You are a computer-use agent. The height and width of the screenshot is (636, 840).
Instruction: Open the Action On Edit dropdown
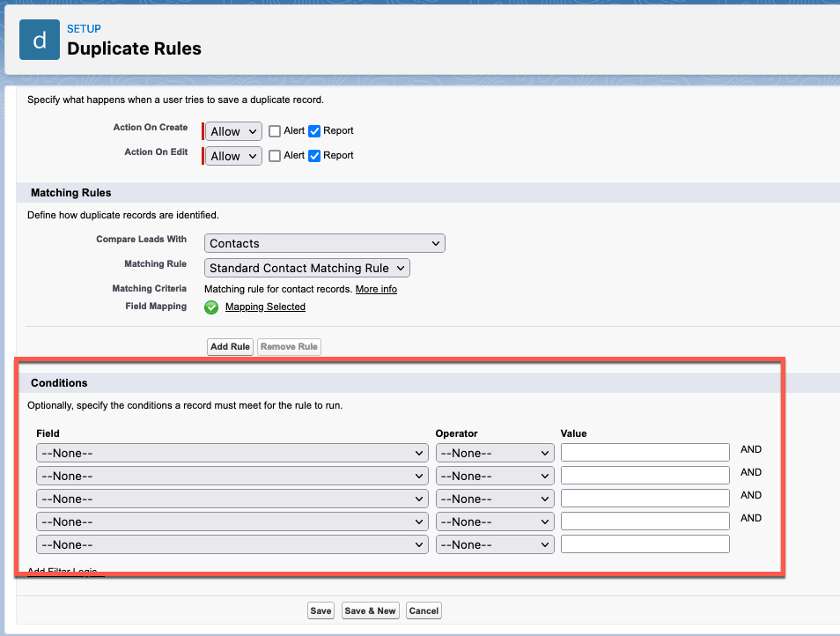point(233,156)
